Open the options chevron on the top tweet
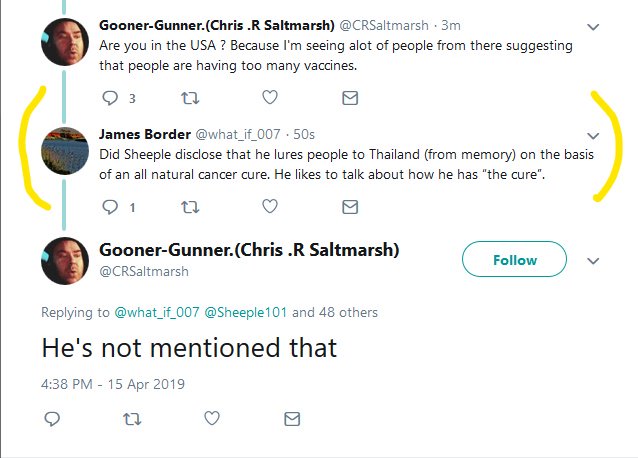638x458 pixels. tap(592, 27)
